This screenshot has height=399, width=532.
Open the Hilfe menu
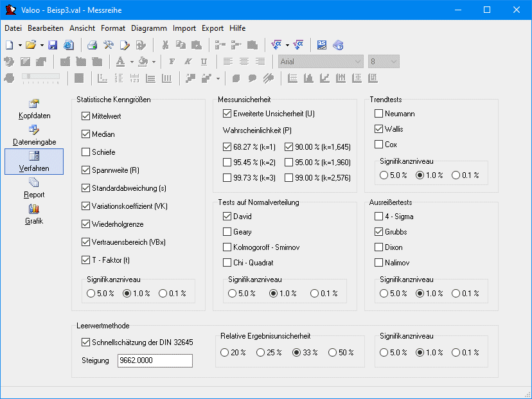click(x=238, y=28)
